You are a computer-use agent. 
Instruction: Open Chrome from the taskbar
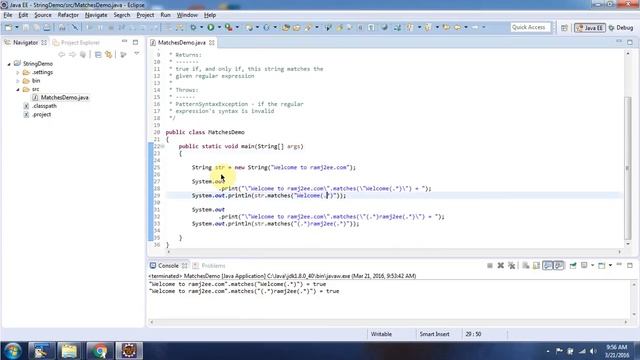(x=99, y=351)
